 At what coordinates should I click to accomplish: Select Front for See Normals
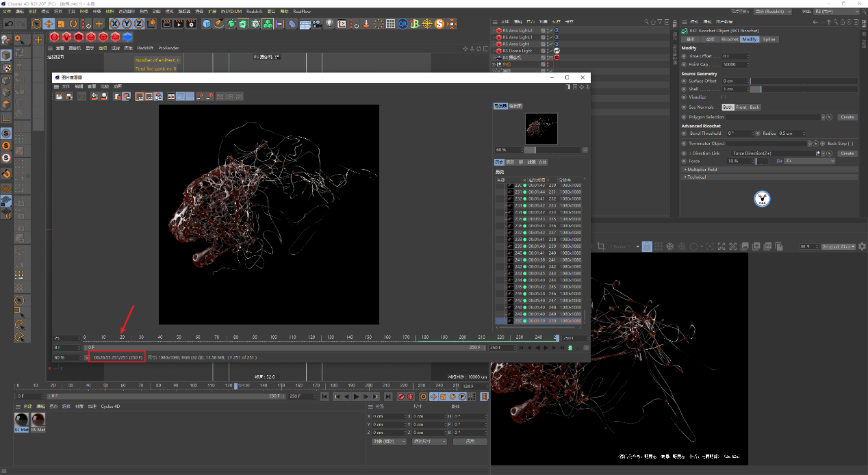(x=741, y=107)
